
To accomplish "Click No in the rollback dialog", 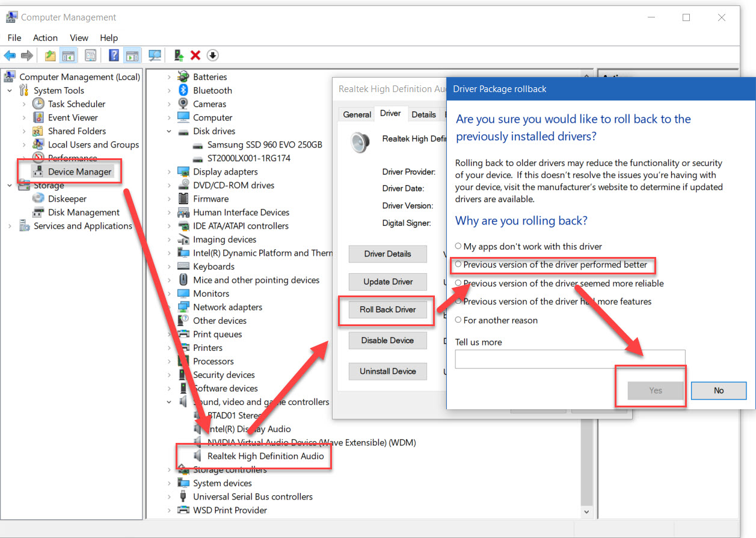I will [x=719, y=390].
